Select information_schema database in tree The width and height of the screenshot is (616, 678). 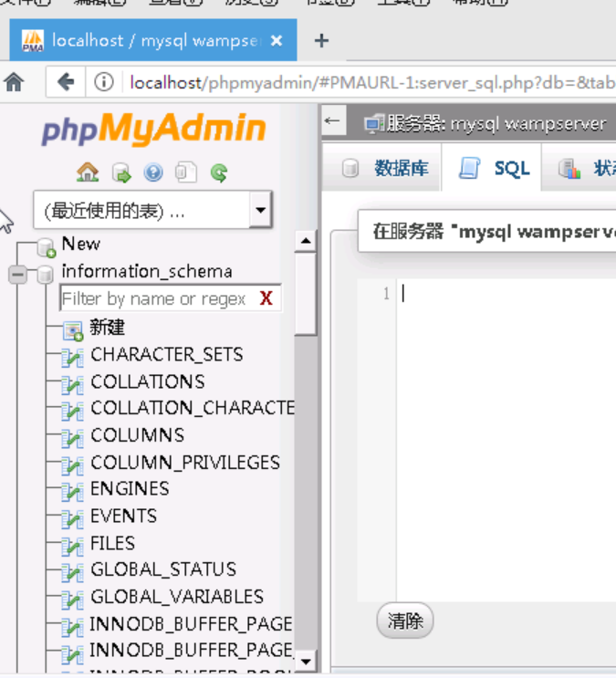[147, 272]
